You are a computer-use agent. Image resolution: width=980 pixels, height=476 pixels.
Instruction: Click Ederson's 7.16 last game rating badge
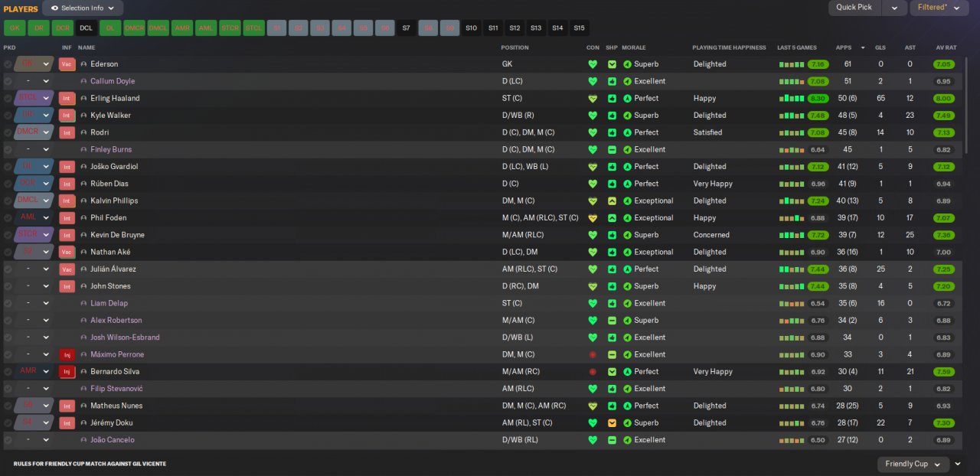pyautogui.click(x=818, y=64)
